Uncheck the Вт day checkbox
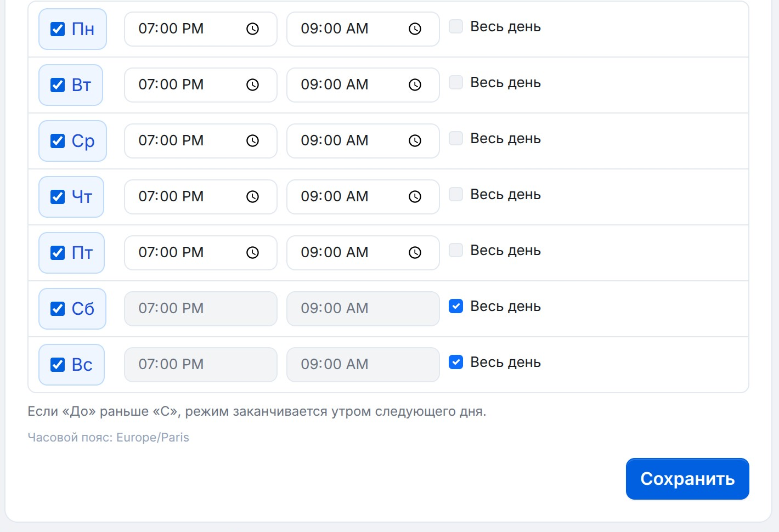Screen dimensions: 779x532 58,85
